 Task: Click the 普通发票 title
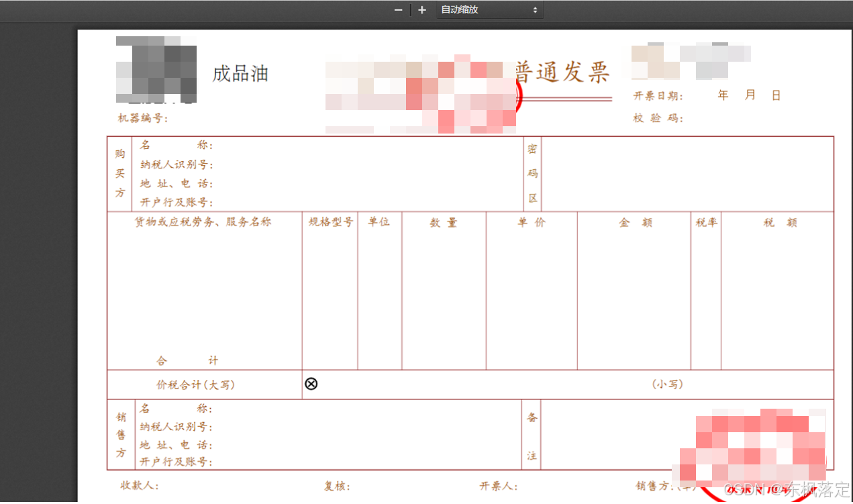pos(562,72)
